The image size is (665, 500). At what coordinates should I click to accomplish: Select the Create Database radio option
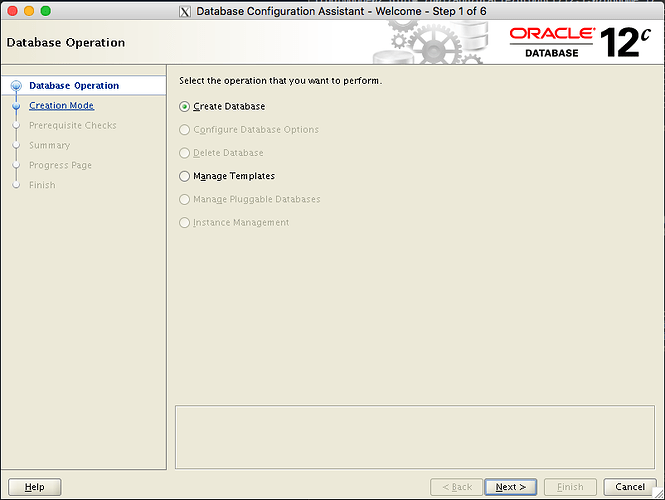point(184,106)
